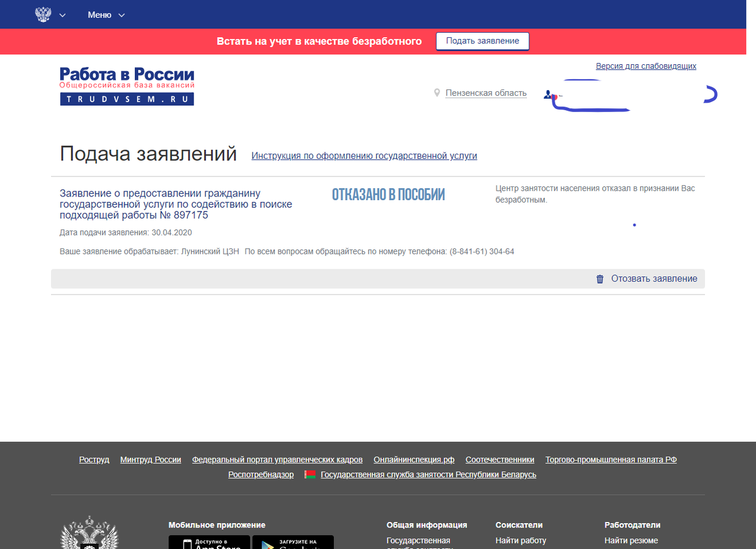Click the Russian coat of arms icon in top bar

[43, 14]
